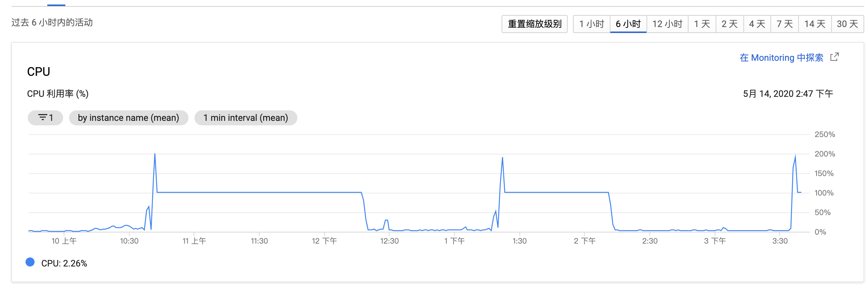Toggle the CPU series via its legend entry

click(64, 263)
